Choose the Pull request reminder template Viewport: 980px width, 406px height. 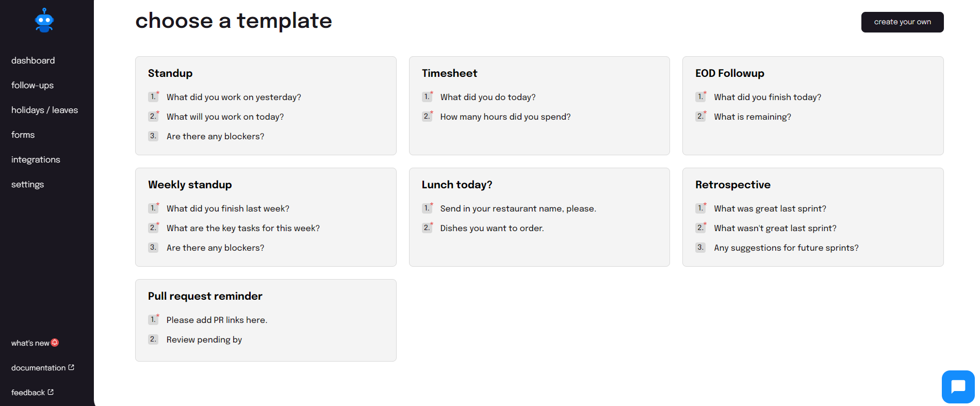pos(266,320)
